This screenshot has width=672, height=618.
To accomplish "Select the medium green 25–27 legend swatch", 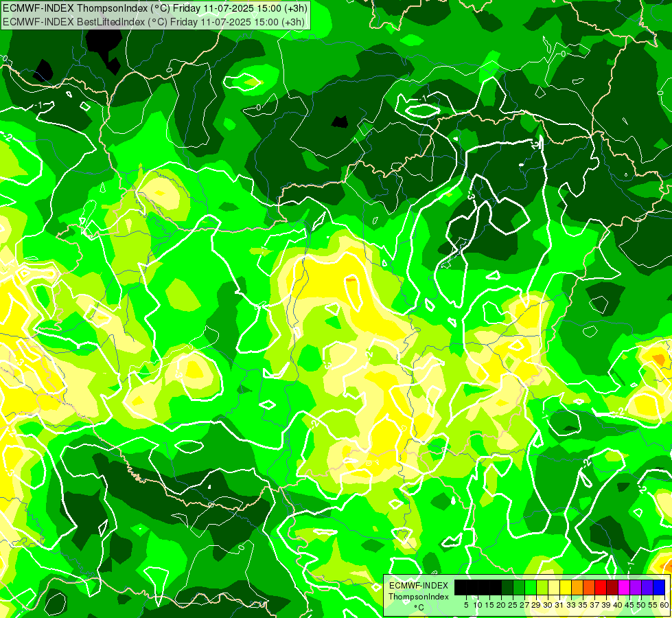I will click(519, 588).
